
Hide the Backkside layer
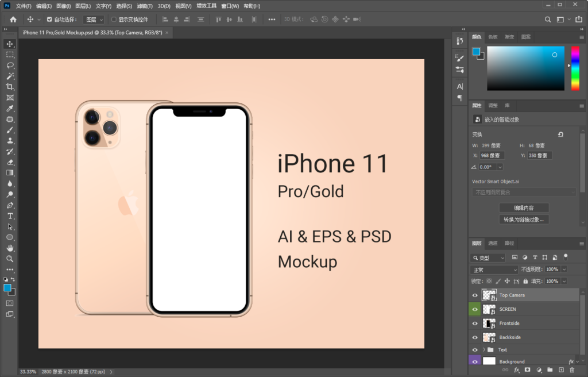475,337
